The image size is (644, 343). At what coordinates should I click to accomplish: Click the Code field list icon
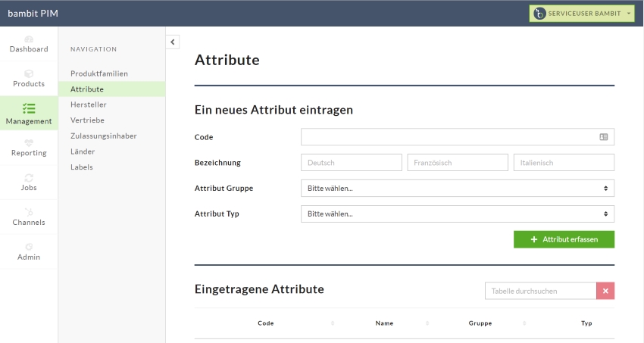click(x=603, y=137)
